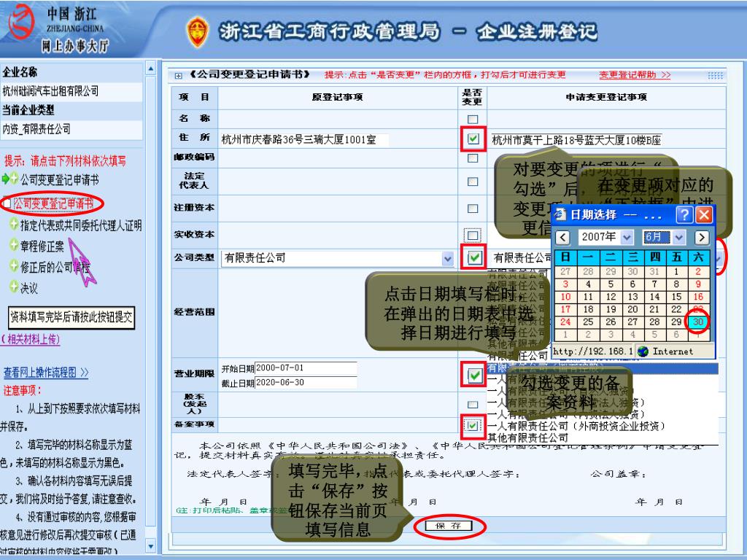Open year 2007年 dropdown in date picker
Image resolution: width=747 pixels, height=560 pixels.
[x=627, y=237]
